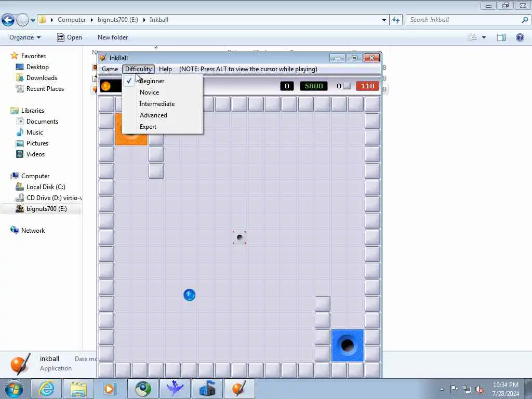Select Computer in navigation pane
This screenshot has width=532, height=399.
[x=35, y=176]
